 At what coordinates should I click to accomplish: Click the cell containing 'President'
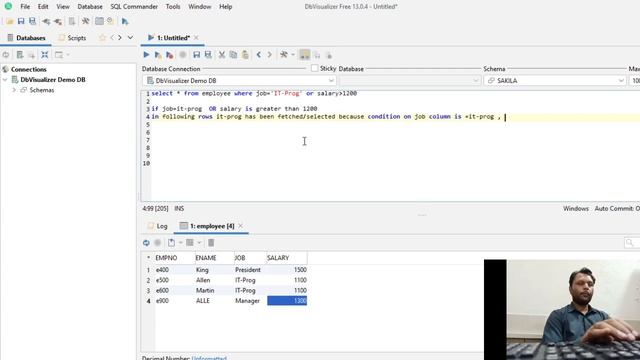pos(250,270)
